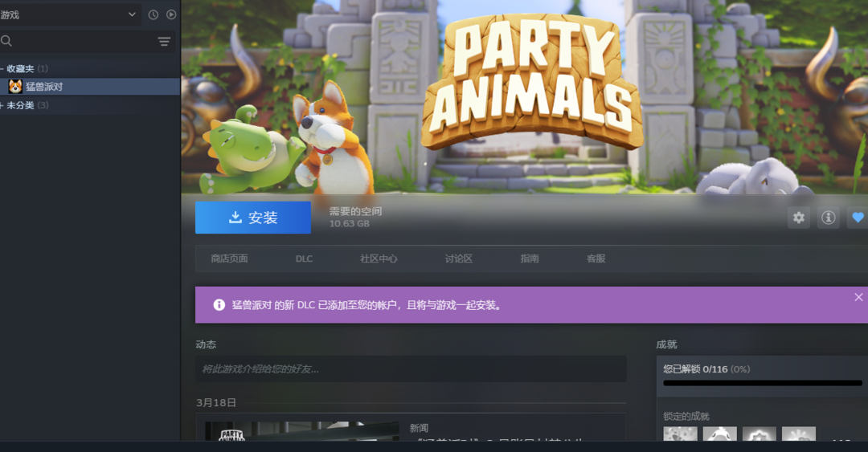This screenshot has height=452, width=868.
Task: Click the 3月18日 date label
Action: 216,403
